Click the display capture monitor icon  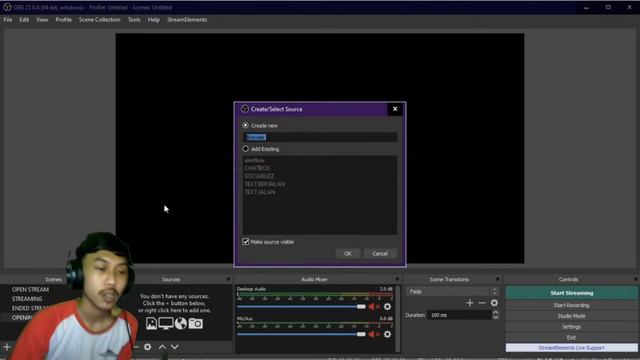coord(166,323)
